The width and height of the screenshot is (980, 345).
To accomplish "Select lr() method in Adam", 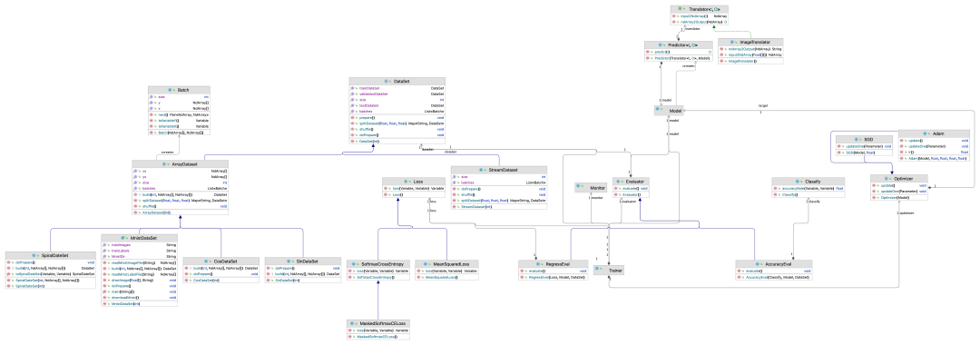I will pos(934,152).
